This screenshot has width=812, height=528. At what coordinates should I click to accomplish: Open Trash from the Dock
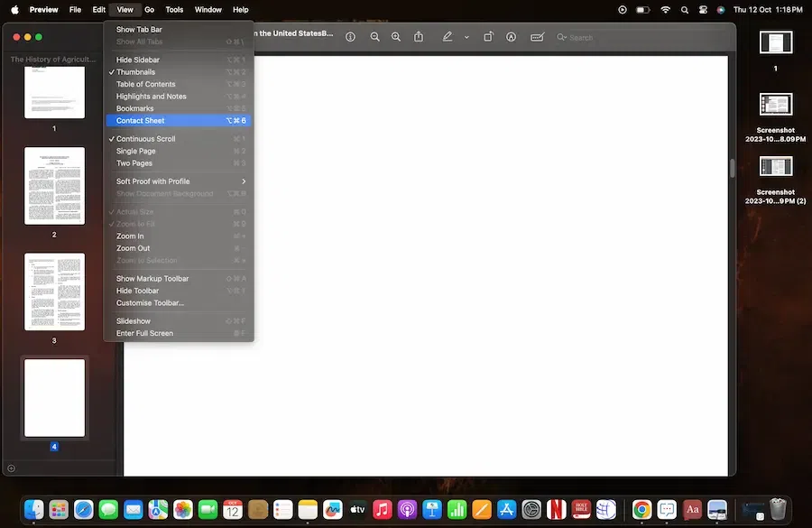(778, 510)
